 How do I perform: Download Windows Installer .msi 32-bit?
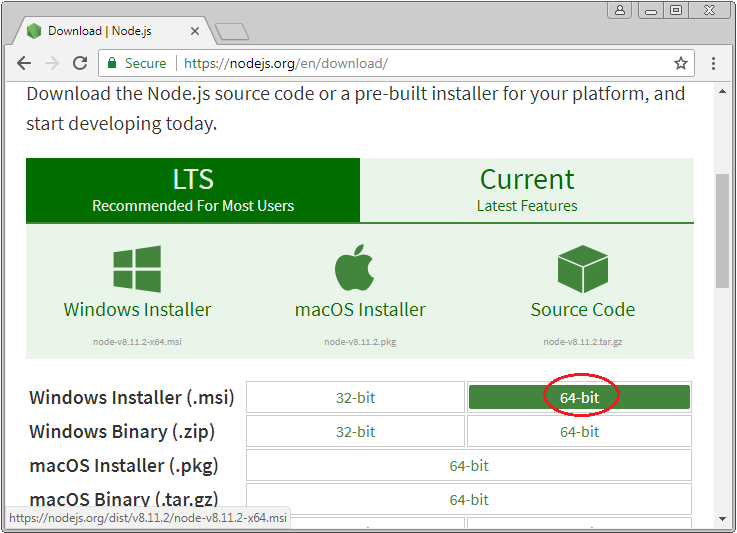(355, 398)
